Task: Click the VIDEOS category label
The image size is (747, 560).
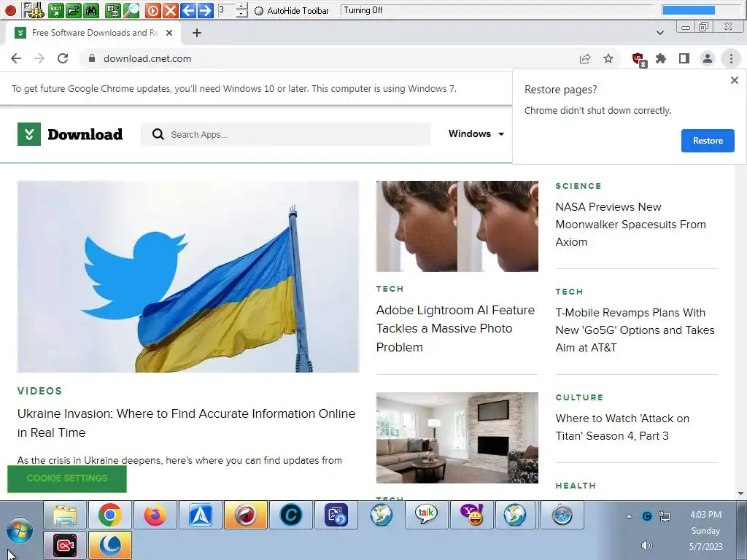Action: 40,391
